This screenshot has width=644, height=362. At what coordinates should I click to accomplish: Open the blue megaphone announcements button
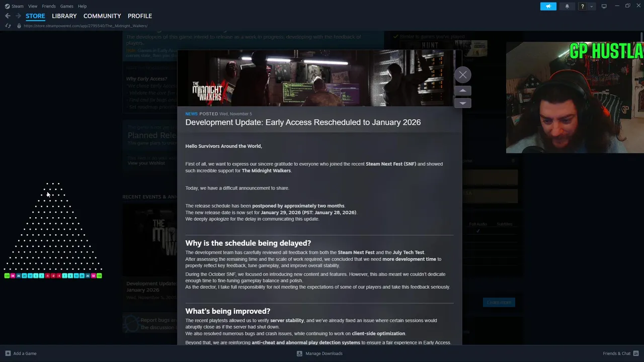pyautogui.click(x=548, y=6)
